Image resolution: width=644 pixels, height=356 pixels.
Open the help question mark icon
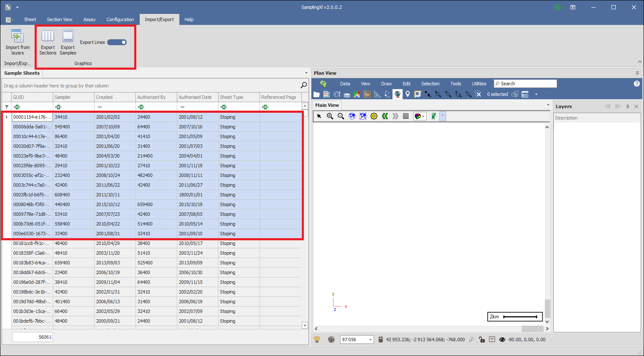pos(636,84)
